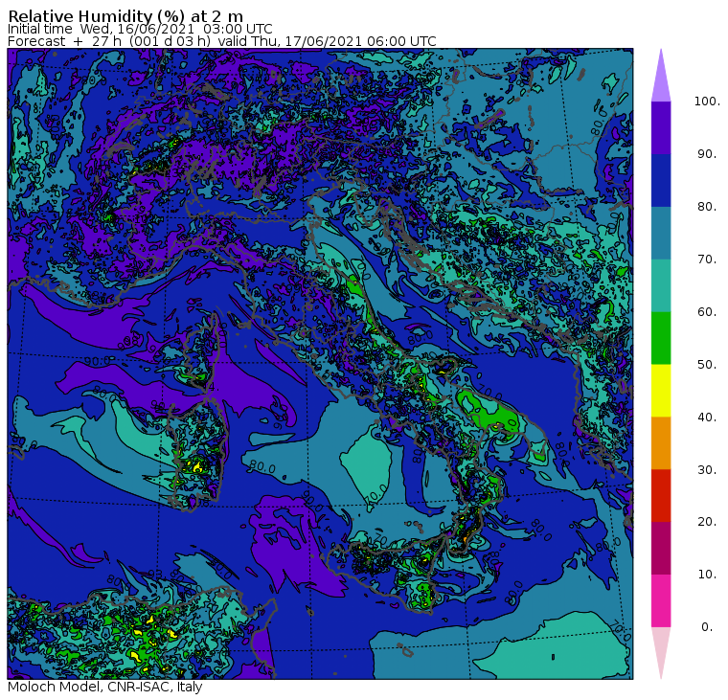Select the teal 60-70 colorbar band
Image resolution: width=728 pixels, height=700 pixels.
point(661,285)
